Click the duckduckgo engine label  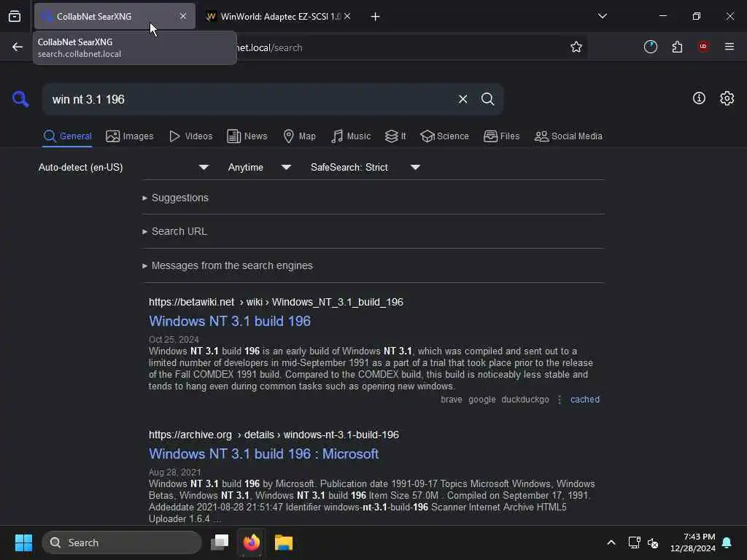[525, 400]
